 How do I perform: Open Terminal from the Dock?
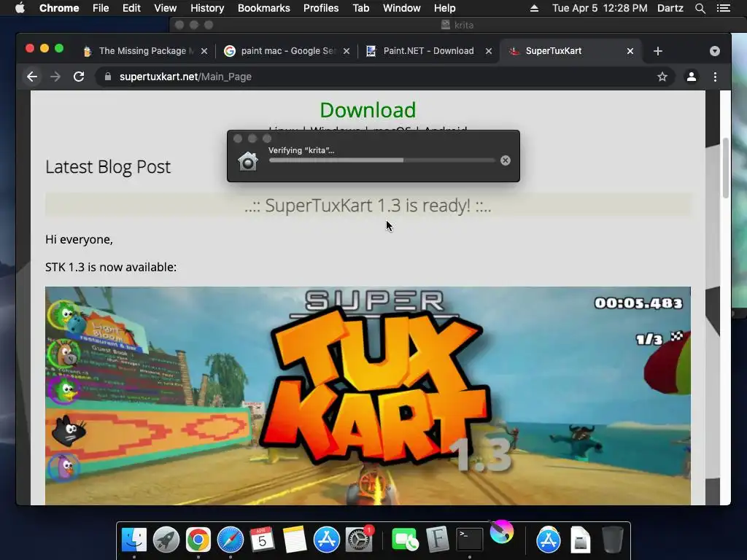click(x=469, y=540)
